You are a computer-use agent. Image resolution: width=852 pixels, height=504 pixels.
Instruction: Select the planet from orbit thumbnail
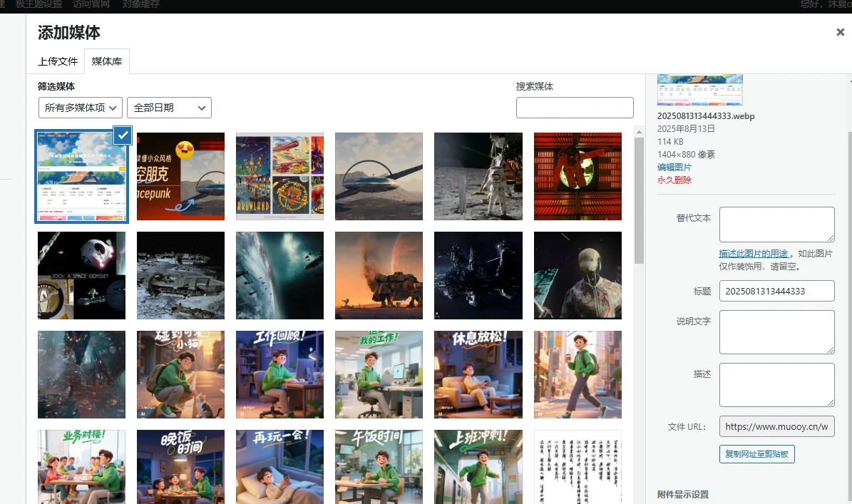pos(279,275)
